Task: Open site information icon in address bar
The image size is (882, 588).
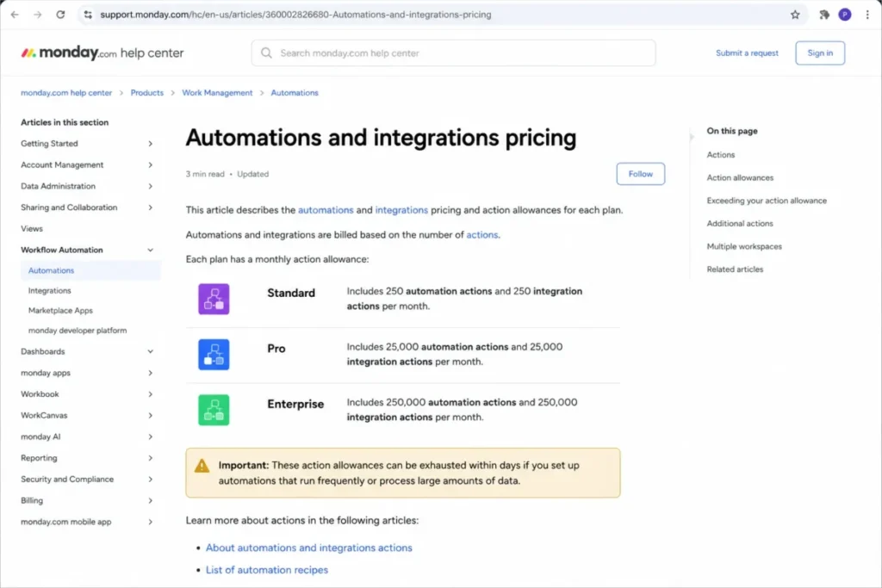Action: pos(88,15)
